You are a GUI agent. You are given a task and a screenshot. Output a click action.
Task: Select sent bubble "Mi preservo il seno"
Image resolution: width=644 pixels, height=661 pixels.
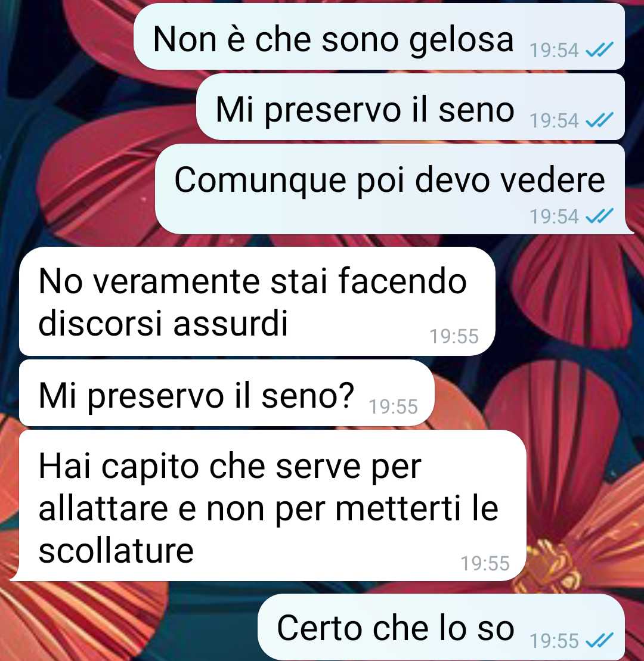(410, 107)
